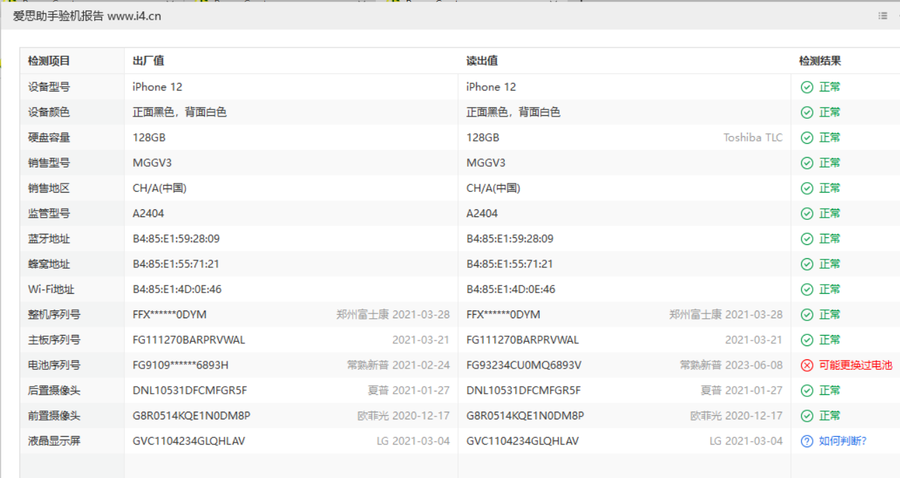Click the green check icon in 设备颜色 row

point(807,112)
